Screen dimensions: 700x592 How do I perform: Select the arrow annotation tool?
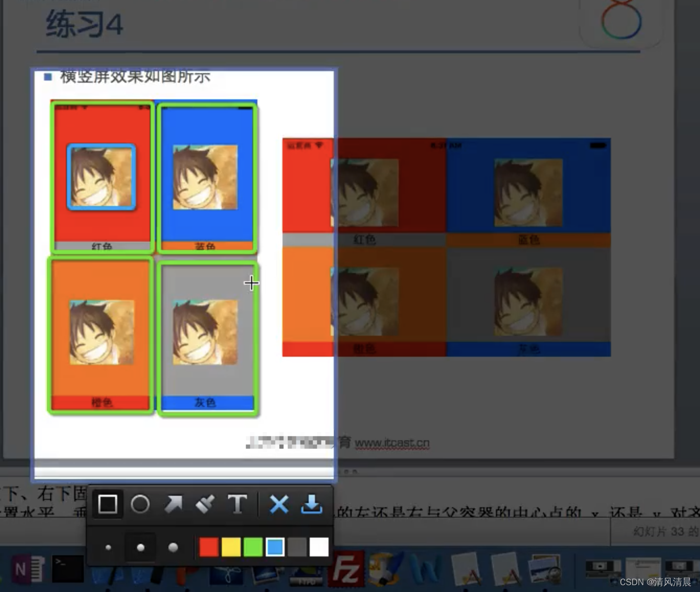click(x=173, y=504)
